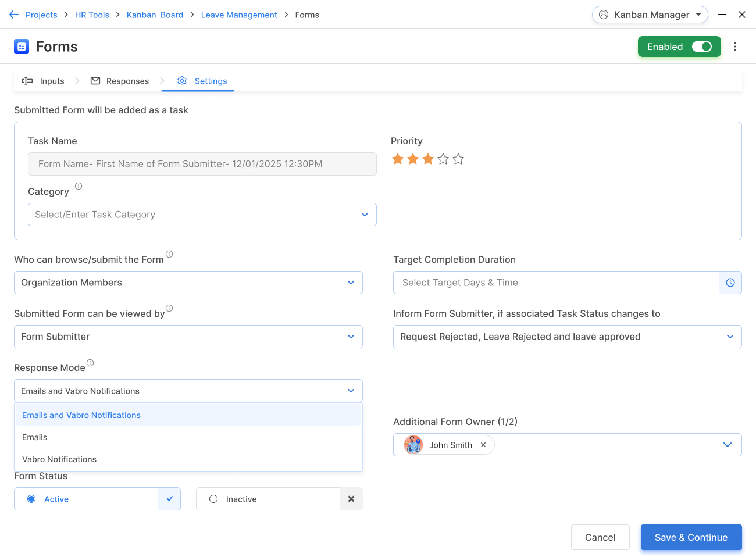The width and height of the screenshot is (756, 557).
Task: Set priority to five stars
Action: click(458, 159)
